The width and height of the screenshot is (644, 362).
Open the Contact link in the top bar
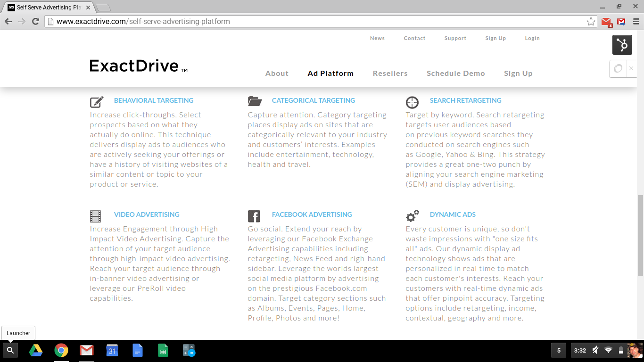[414, 38]
